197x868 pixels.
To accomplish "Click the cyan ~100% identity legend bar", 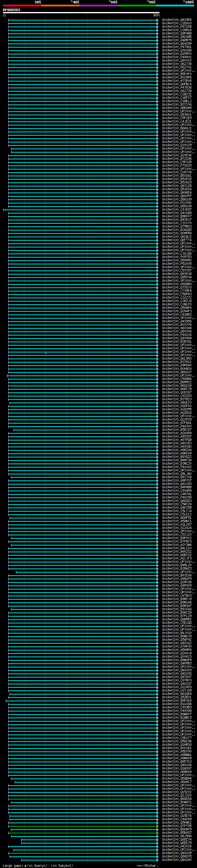I will (x=175, y=6).
